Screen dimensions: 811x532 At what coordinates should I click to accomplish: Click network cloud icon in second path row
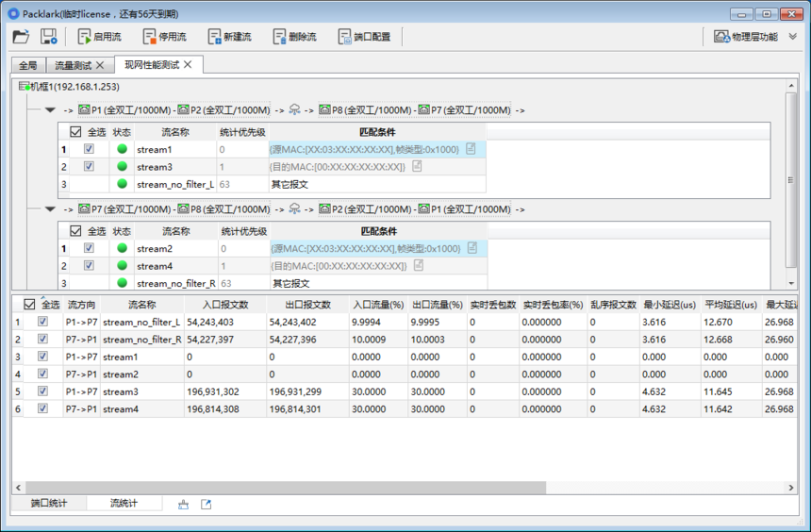294,208
